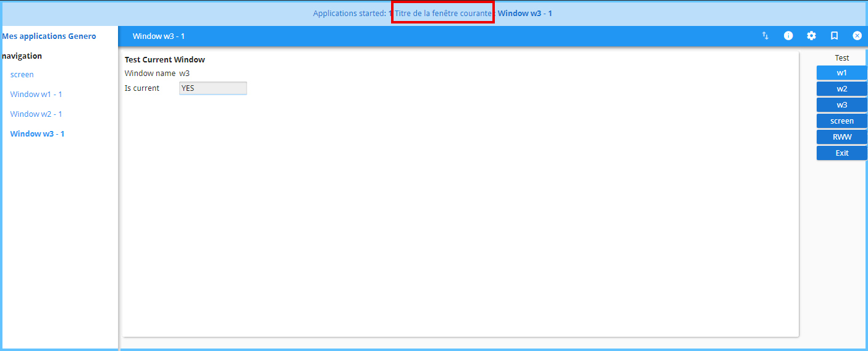Open the info icon in header

[x=788, y=36]
